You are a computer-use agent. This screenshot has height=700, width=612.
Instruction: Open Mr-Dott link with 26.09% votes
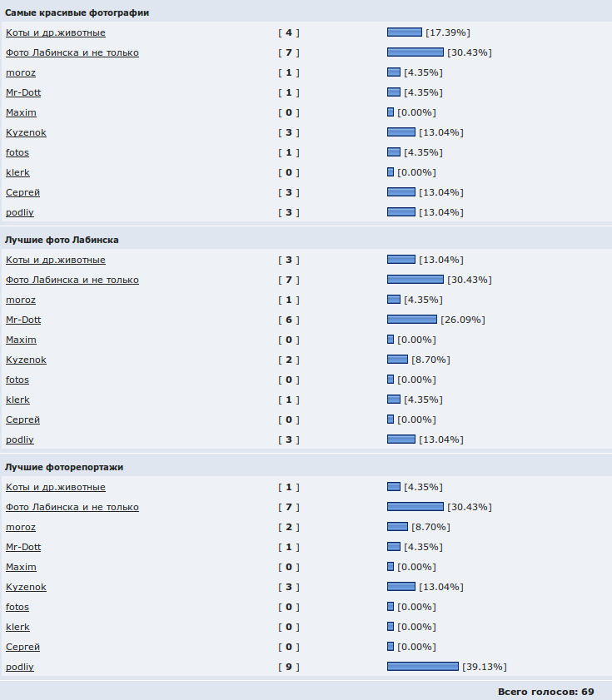[x=23, y=320]
